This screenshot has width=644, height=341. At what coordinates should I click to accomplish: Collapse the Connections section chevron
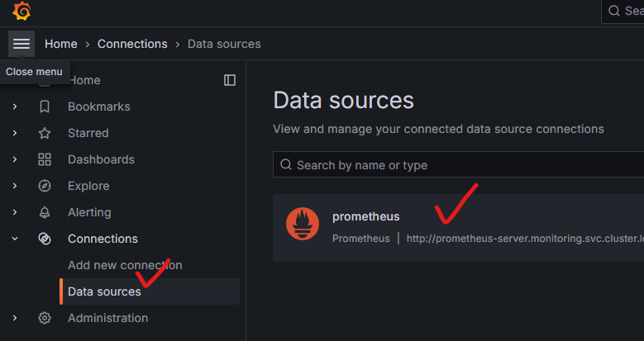(x=15, y=239)
